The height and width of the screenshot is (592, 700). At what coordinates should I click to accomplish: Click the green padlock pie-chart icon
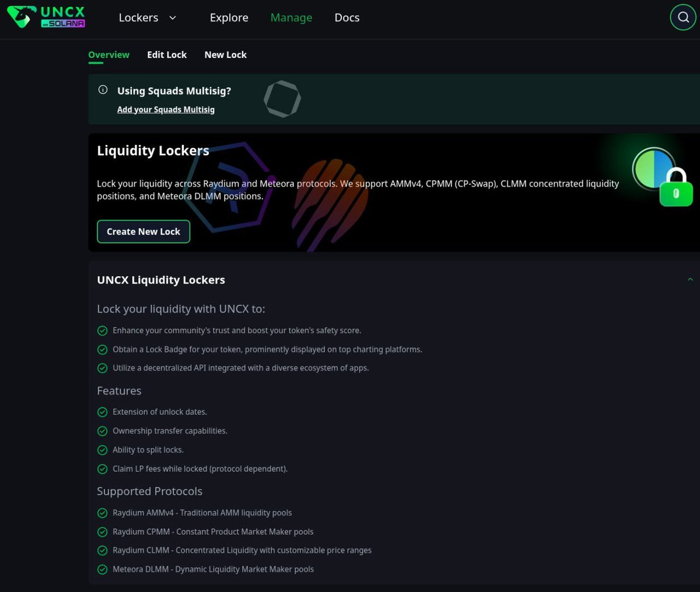(x=663, y=177)
